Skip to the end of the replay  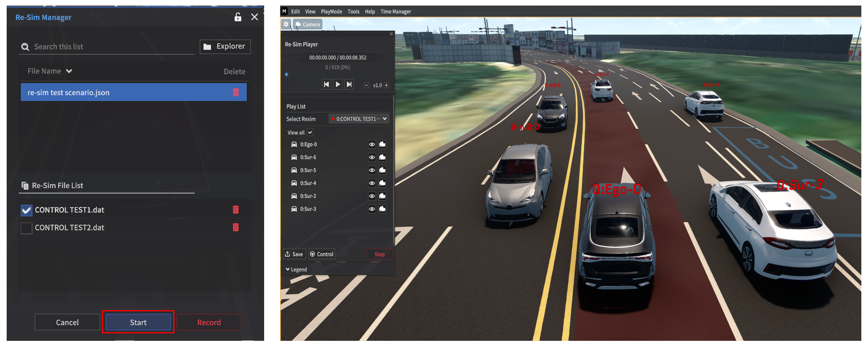349,84
